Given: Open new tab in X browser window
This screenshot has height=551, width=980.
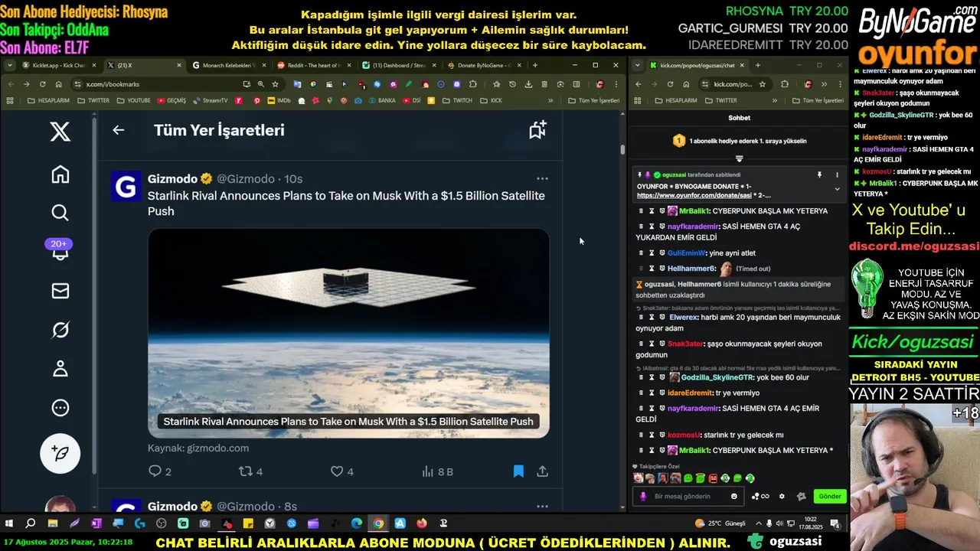Looking at the screenshot, I should tap(534, 65).
